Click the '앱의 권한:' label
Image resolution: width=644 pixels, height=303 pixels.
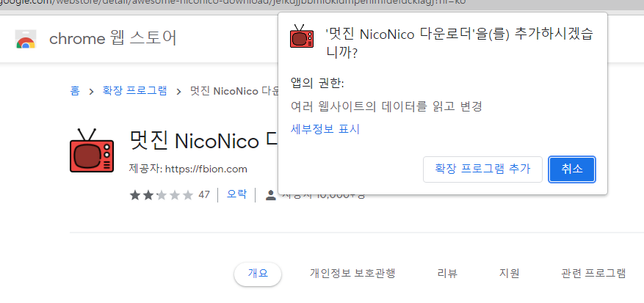click(317, 84)
